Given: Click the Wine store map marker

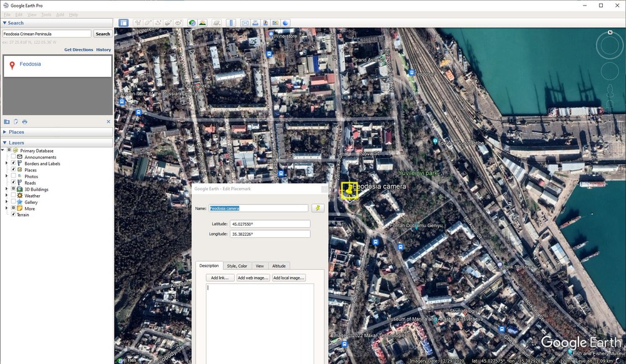Looking at the screenshot, I should click(271, 34).
